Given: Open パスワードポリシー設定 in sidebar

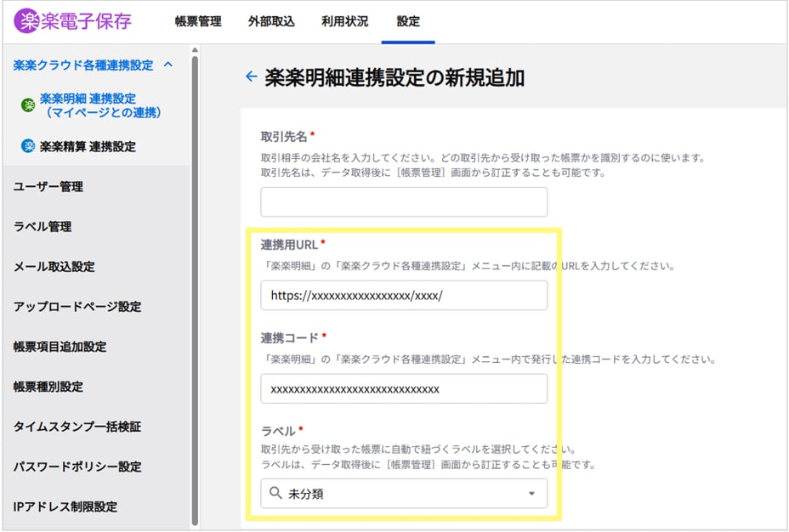Looking at the screenshot, I should coord(77,467).
